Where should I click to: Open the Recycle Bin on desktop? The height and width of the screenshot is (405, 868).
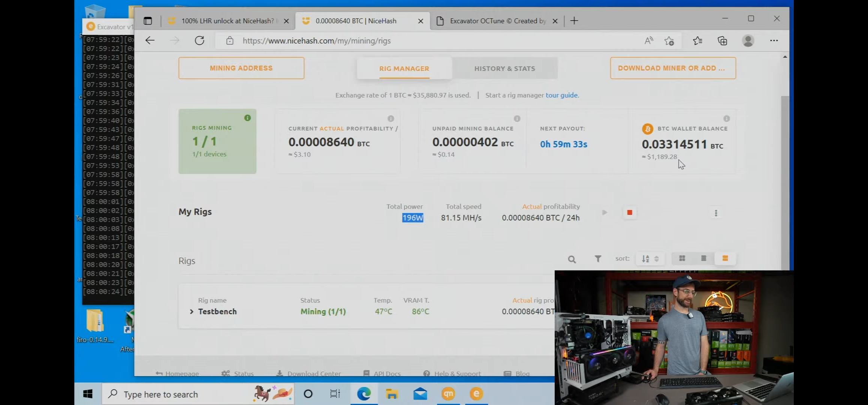coord(94,12)
